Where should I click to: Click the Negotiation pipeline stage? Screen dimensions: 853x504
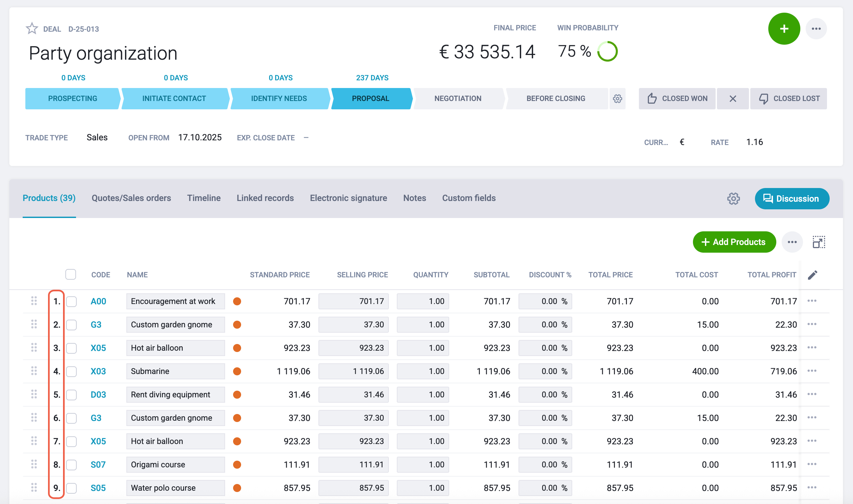click(x=458, y=99)
